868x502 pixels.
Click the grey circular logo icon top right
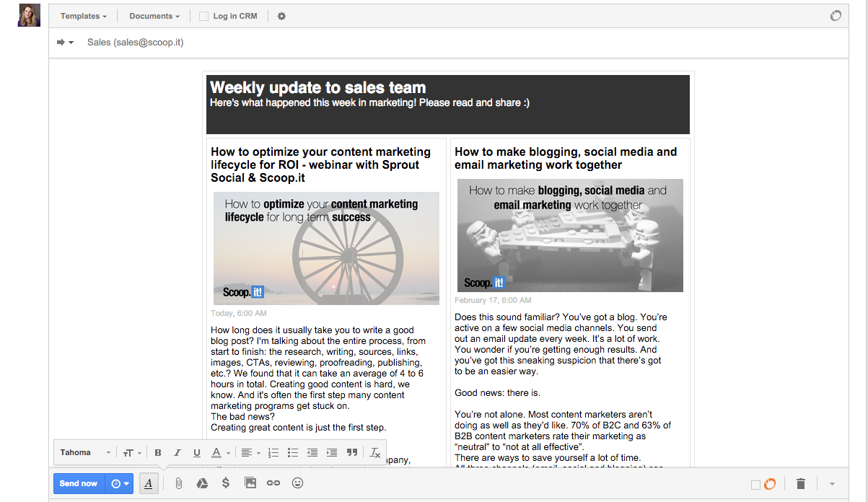click(x=836, y=15)
